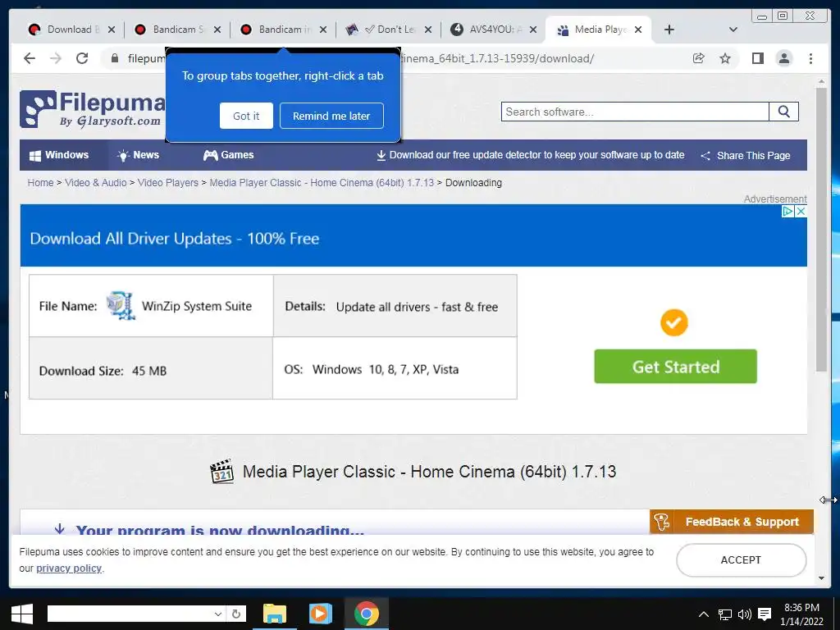Click the orange checkmark badge
This screenshot has width=840, height=630.
coord(674,322)
